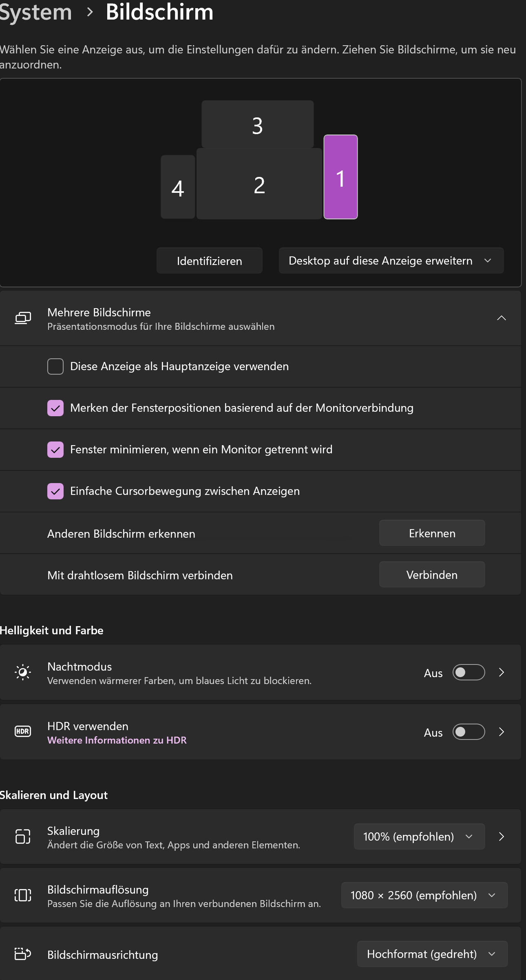
Task: Click the Skalierung scaling icon
Action: point(23,837)
